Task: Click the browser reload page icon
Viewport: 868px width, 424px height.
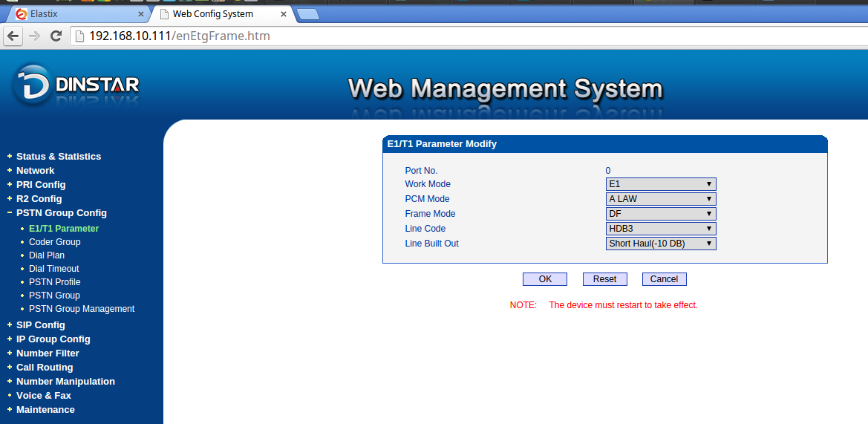Action: click(x=56, y=36)
